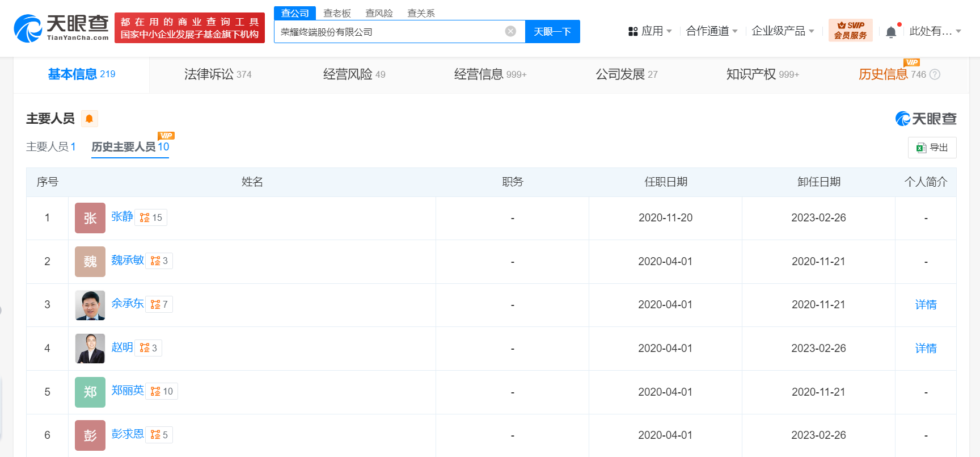Screen dimensions: 980x457
Task: Open the 企业级产品 dropdown
Action: 782,31
